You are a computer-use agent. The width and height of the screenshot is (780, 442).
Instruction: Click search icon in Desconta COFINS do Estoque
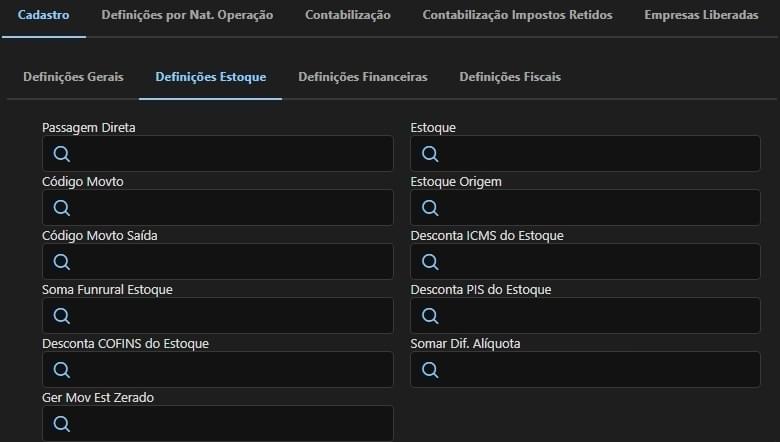pyautogui.click(x=61, y=370)
